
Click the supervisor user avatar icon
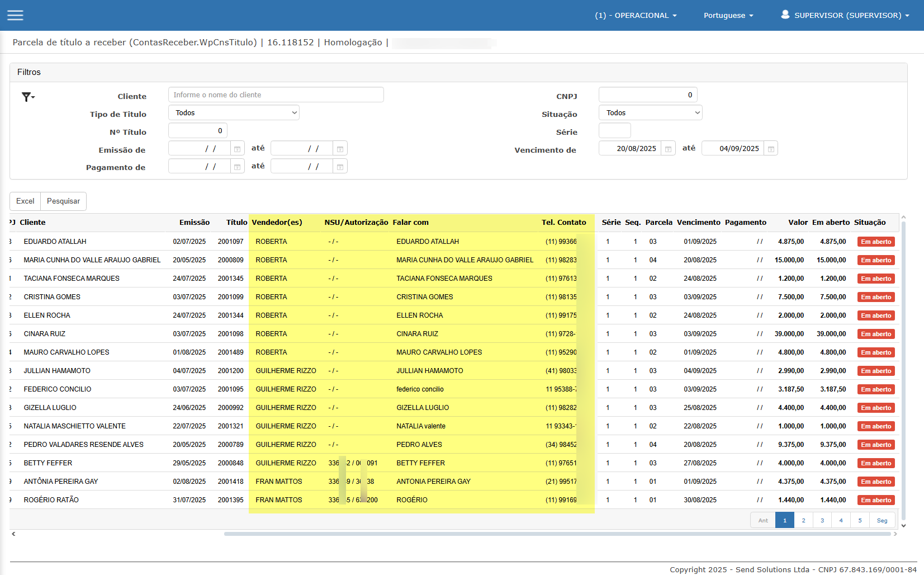point(785,15)
